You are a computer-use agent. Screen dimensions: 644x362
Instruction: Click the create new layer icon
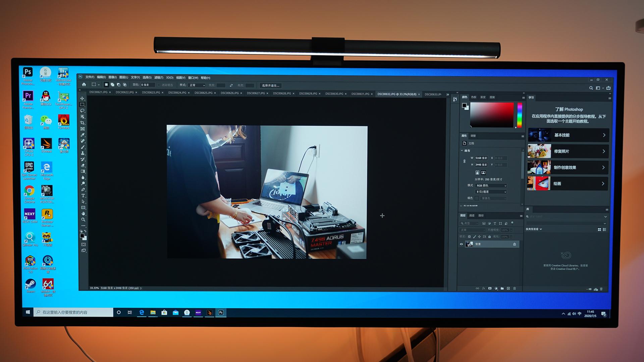pos(508,289)
